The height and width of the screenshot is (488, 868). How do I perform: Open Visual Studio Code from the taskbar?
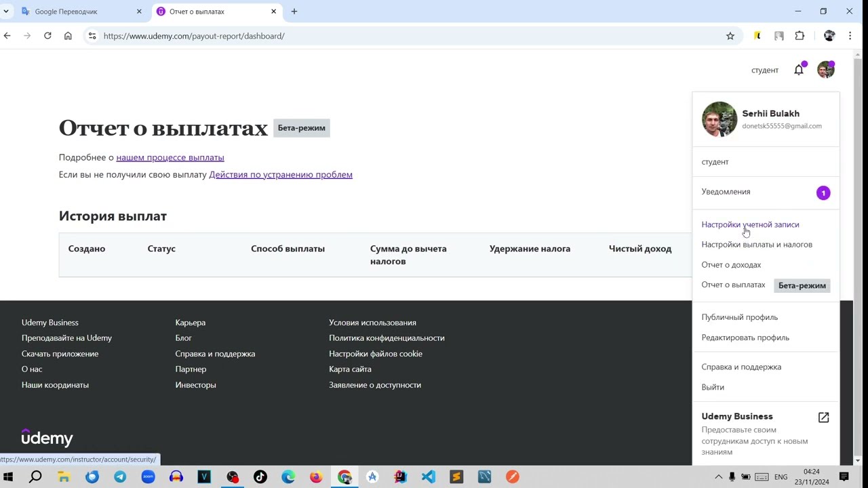coord(429,476)
